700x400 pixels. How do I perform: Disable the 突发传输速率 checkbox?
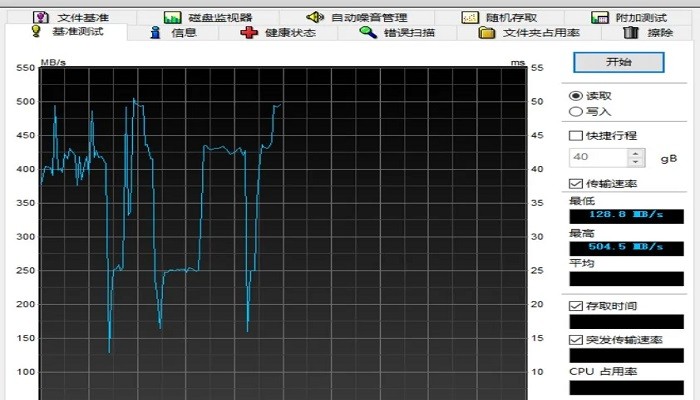click(575, 339)
